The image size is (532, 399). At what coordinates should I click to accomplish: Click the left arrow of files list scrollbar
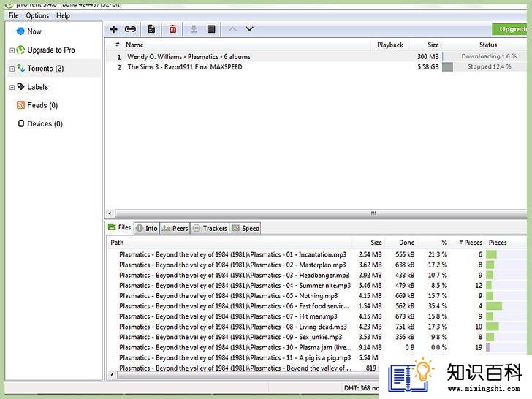(112, 375)
